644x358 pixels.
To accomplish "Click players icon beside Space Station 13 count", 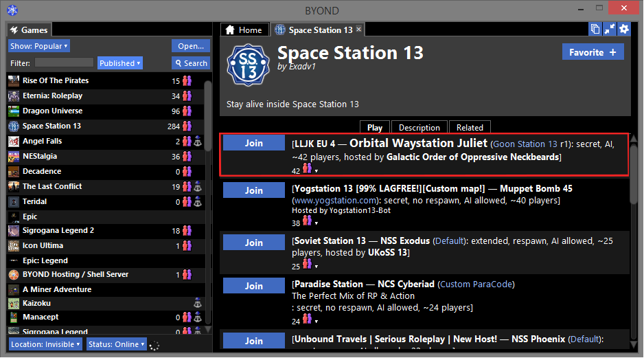I will pyautogui.click(x=187, y=126).
